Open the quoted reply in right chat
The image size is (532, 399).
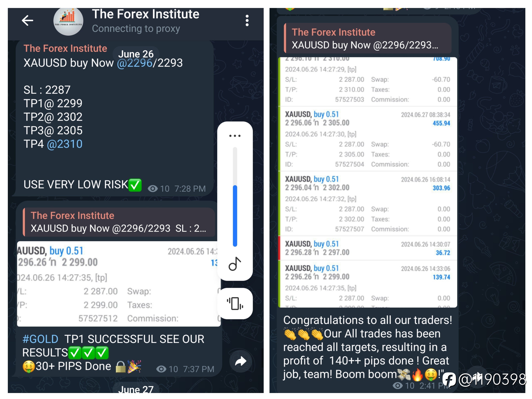pyautogui.click(x=368, y=38)
